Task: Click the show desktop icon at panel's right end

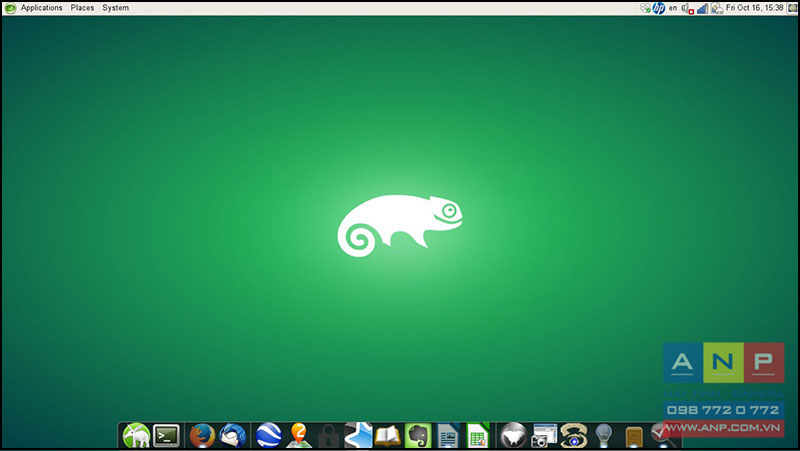Action: point(792,8)
